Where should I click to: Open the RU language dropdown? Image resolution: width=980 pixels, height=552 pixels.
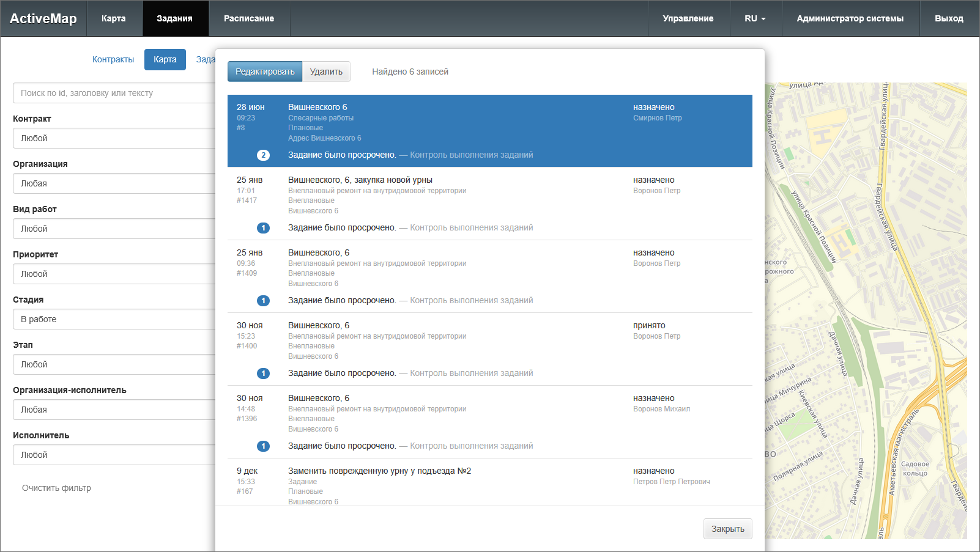click(x=755, y=18)
